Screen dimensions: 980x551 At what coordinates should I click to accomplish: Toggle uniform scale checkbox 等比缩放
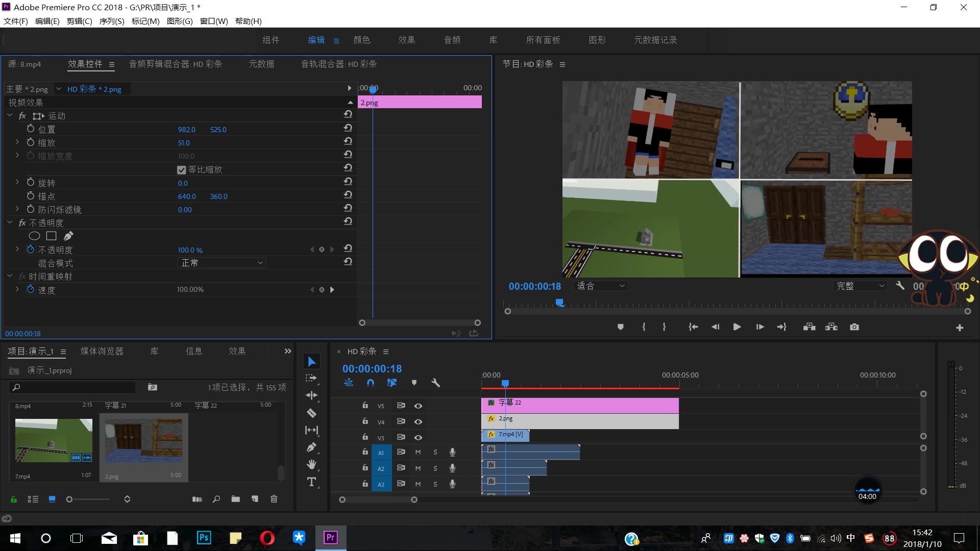(x=181, y=170)
